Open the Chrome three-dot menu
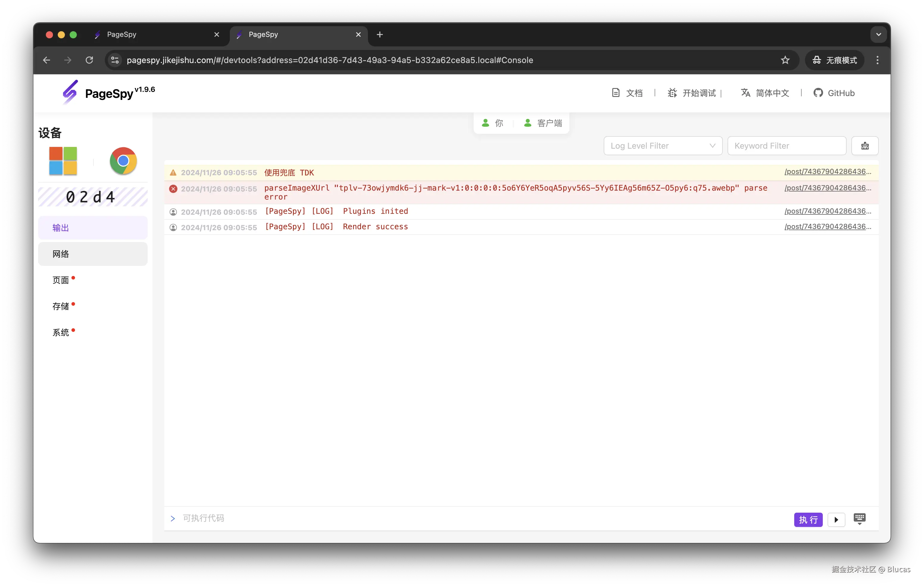Screen dimensions: 924x587 (877, 60)
